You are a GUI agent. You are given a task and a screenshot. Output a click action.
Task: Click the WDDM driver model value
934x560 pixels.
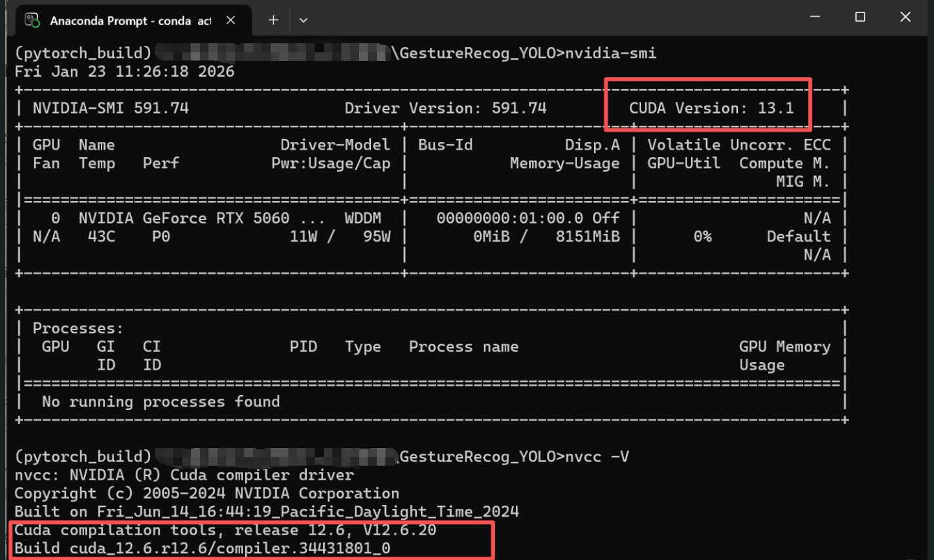[x=363, y=218]
